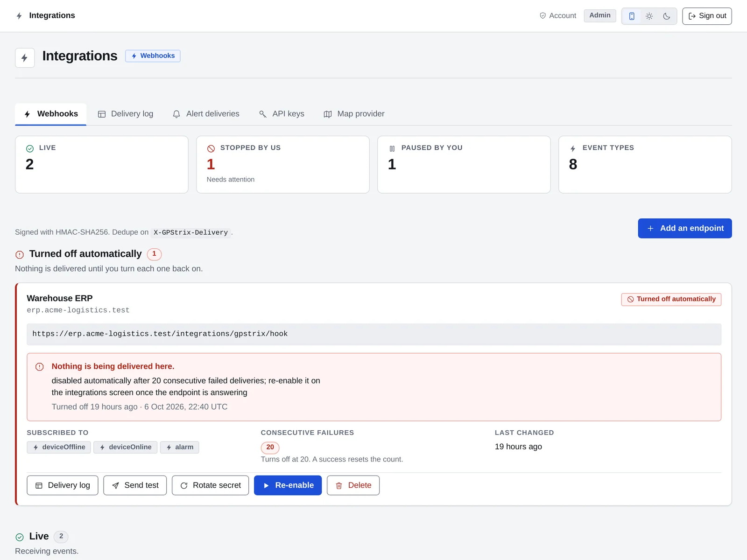747x560 pixels.
Task: Click the Paused by you pause icon
Action: pos(392,148)
